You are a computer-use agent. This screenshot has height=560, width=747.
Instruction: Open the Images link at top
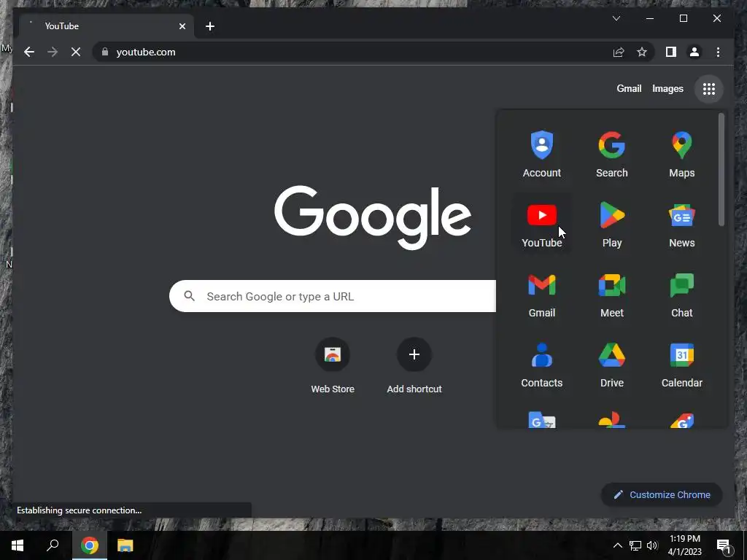click(667, 88)
